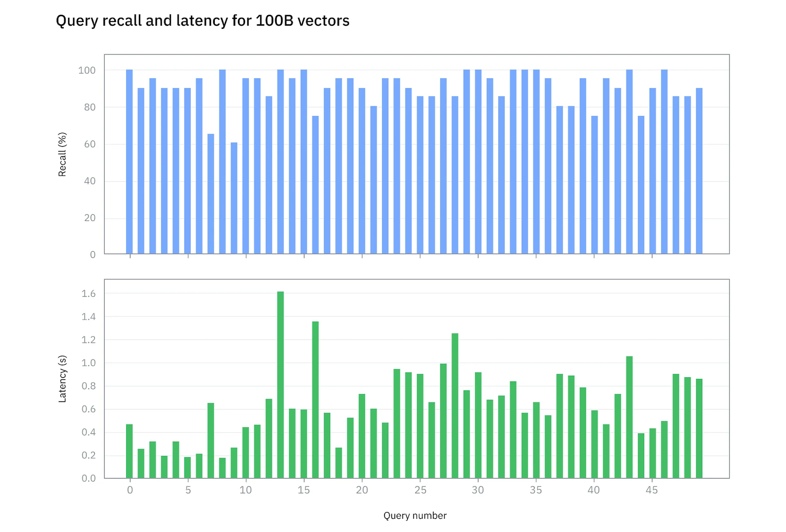The height and width of the screenshot is (532, 786).
Task: Click the 0.0 tick on the latency axis
Action: (88, 477)
